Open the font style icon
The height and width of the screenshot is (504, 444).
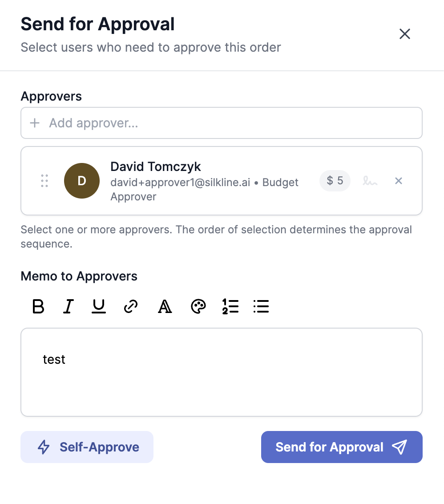[165, 306]
